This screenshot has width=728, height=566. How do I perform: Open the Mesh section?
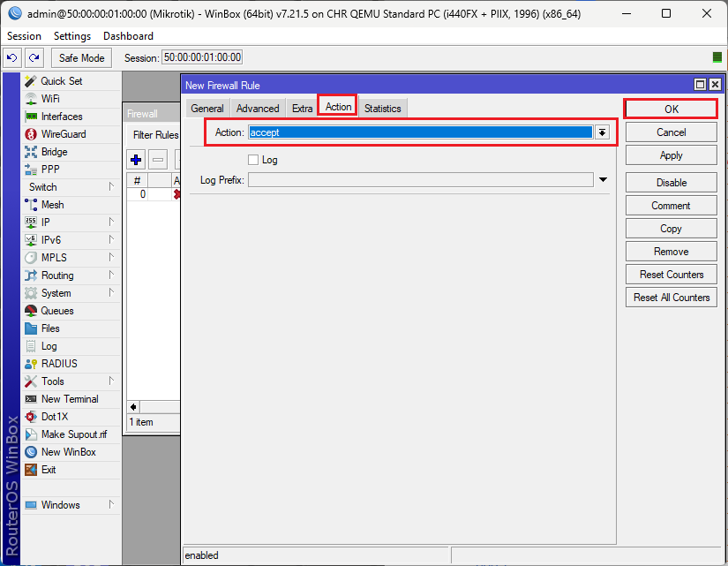pos(52,205)
